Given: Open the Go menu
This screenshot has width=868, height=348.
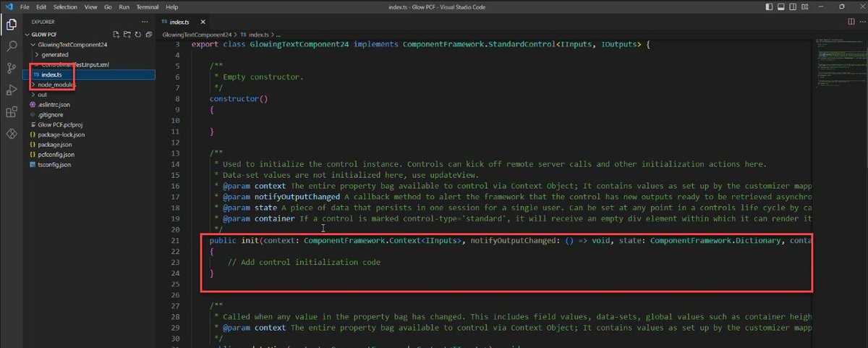Looking at the screenshot, I should [108, 7].
